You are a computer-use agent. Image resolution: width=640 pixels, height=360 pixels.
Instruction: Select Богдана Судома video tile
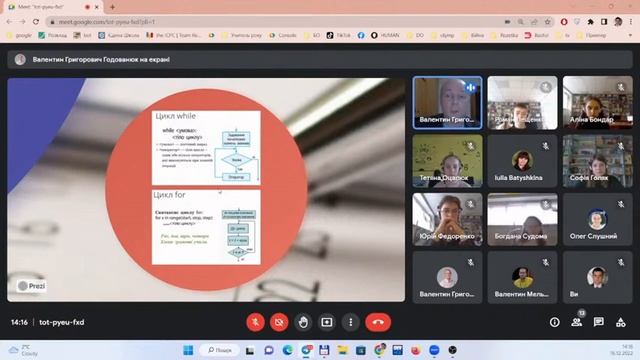[522, 220]
